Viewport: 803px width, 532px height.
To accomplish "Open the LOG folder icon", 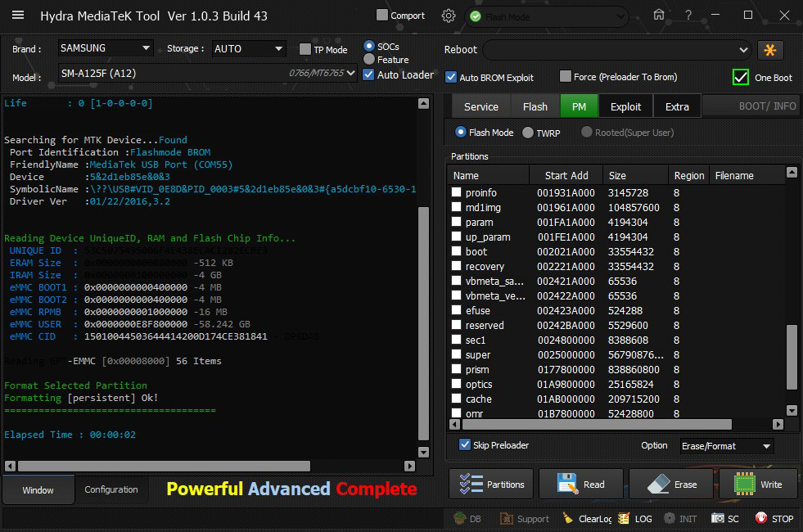I will [625, 518].
